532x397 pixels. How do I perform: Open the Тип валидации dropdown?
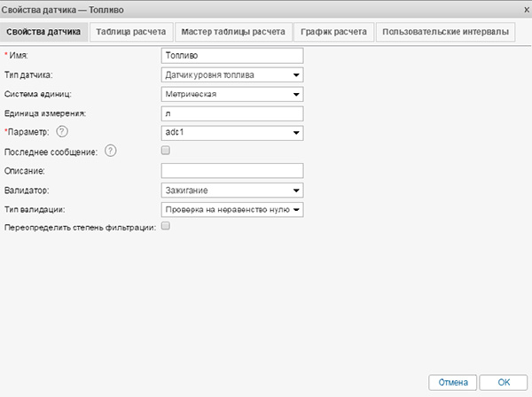coord(232,209)
